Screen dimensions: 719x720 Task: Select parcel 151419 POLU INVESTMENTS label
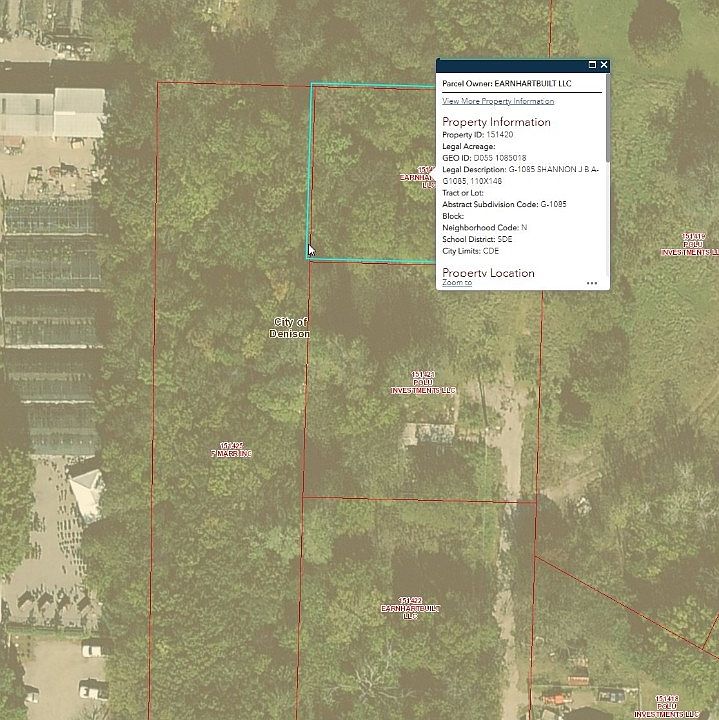click(690, 244)
